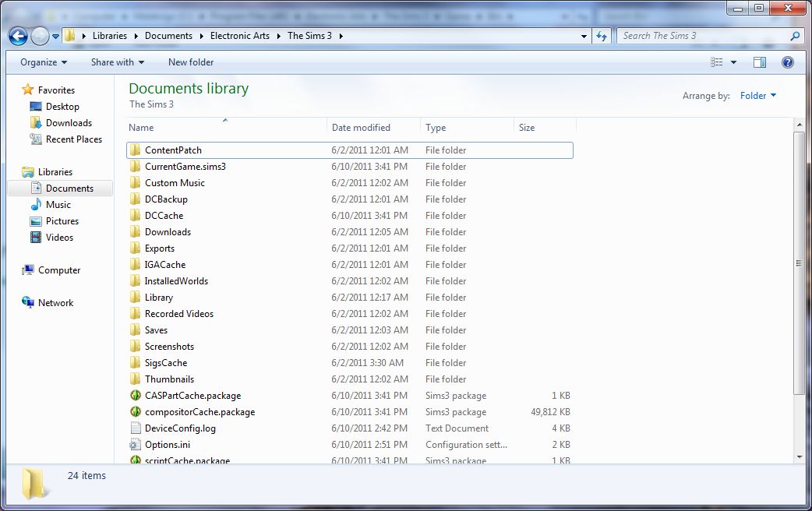This screenshot has height=511, width=812.
Task: Open the Videos library
Action: (x=59, y=237)
